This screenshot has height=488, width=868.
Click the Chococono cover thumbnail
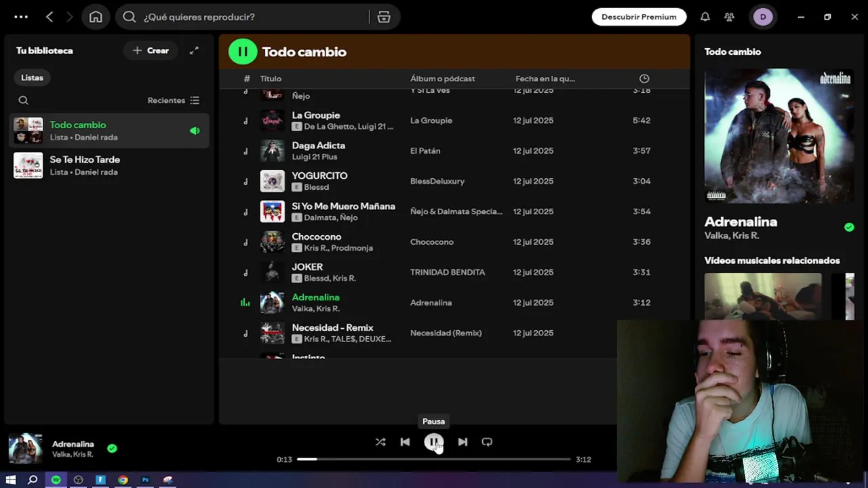[x=273, y=242]
